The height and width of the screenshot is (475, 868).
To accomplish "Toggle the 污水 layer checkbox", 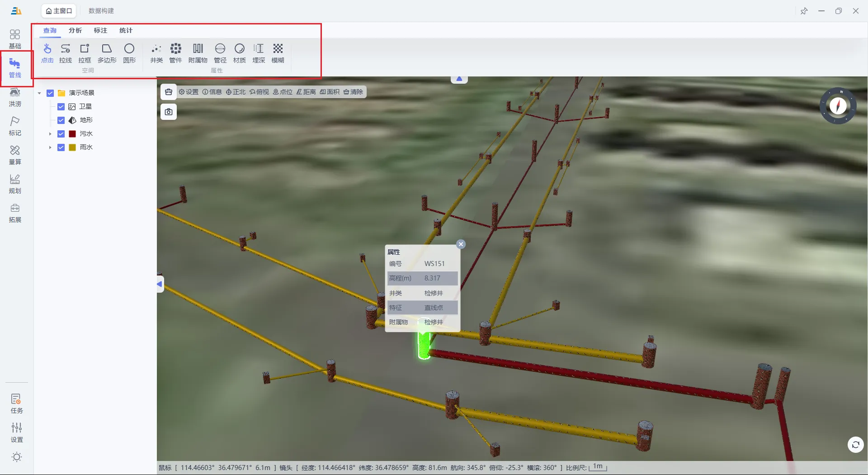I will click(x=61, y=134).
